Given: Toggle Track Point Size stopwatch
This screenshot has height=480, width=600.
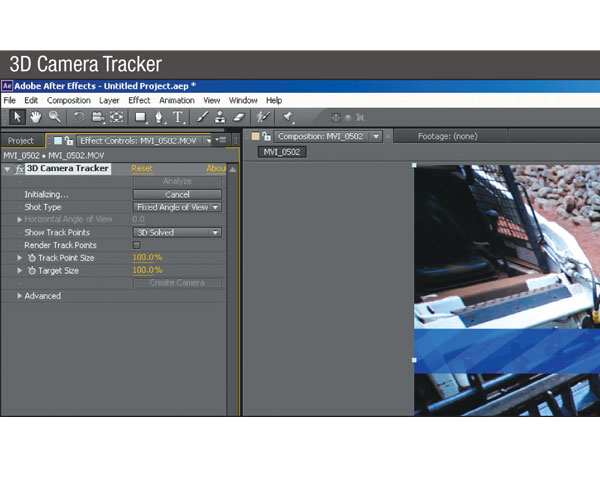Looking at the screenshot, I should click(32, 258).
